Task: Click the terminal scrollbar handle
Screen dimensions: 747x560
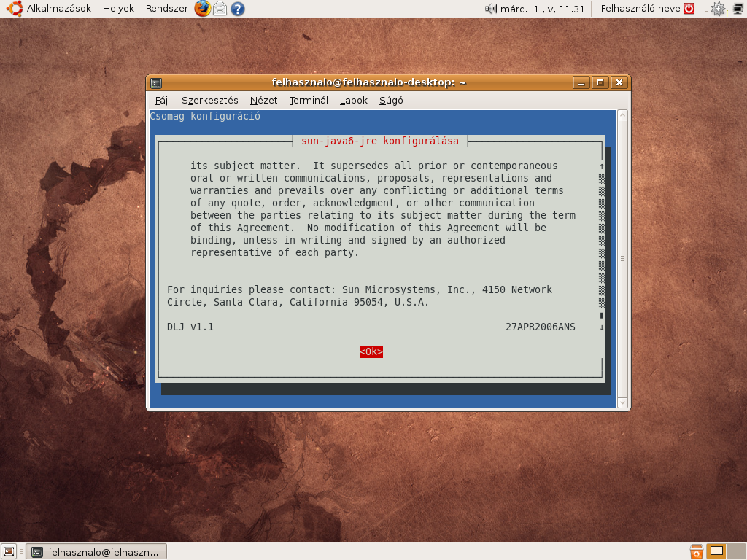Action: [x=622, y=259]
